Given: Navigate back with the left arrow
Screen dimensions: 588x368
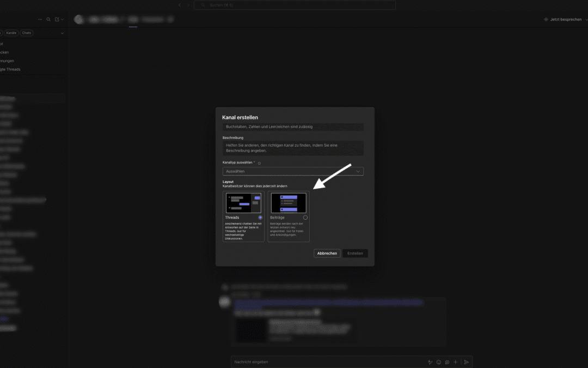Looking at the screenshot, I should [x=180, y=4].
